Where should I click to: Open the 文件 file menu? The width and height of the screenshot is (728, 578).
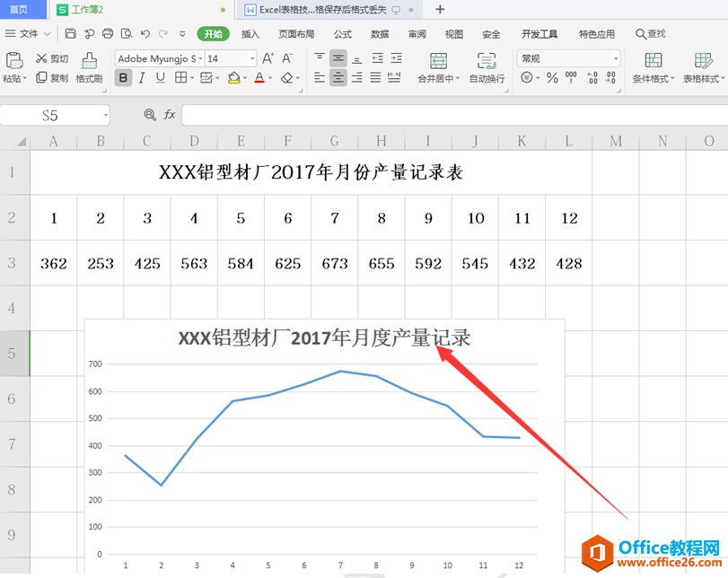click(x=28, y=34)
